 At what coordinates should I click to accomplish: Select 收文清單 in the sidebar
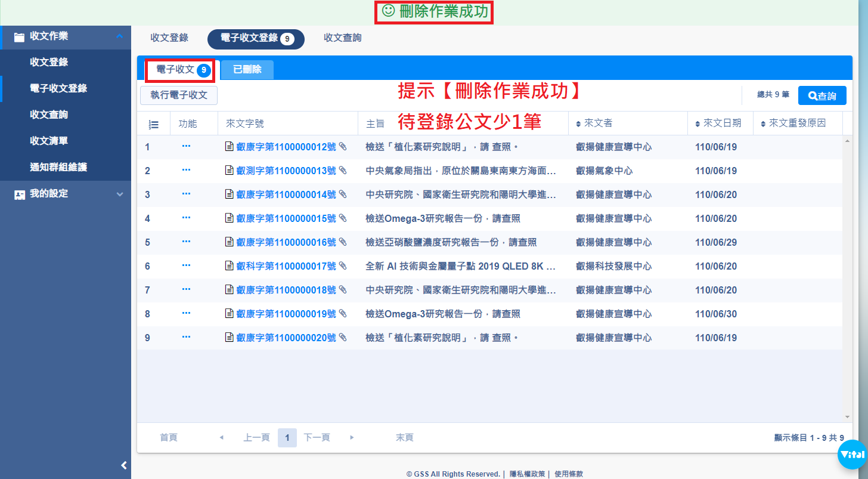click(49, 141)
